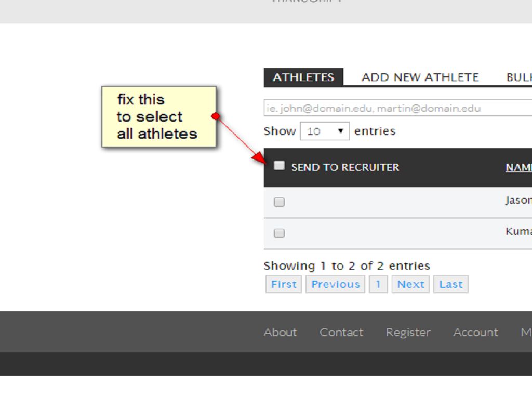
Task: Go to the Next page
Action: [x=410, y=284]
